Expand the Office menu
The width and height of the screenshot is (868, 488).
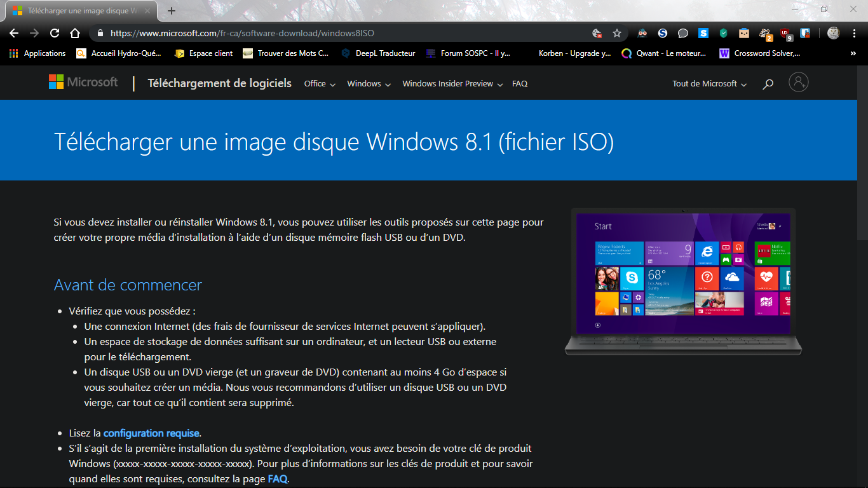tap(320, 84)
